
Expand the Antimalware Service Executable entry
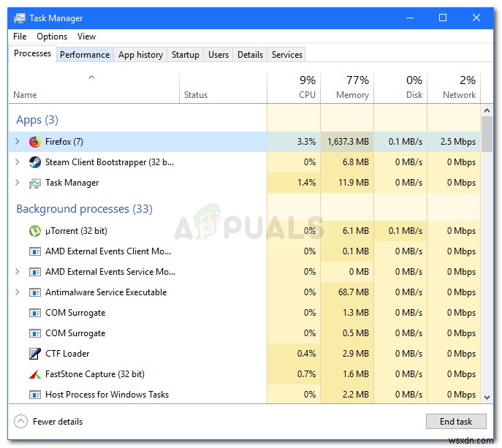(18, 292)
